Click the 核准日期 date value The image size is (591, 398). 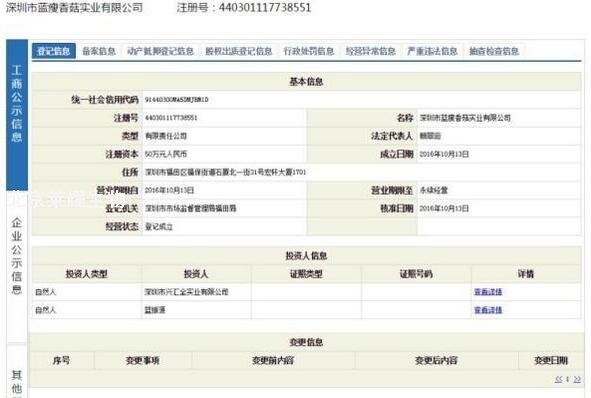tap(444, 208)
